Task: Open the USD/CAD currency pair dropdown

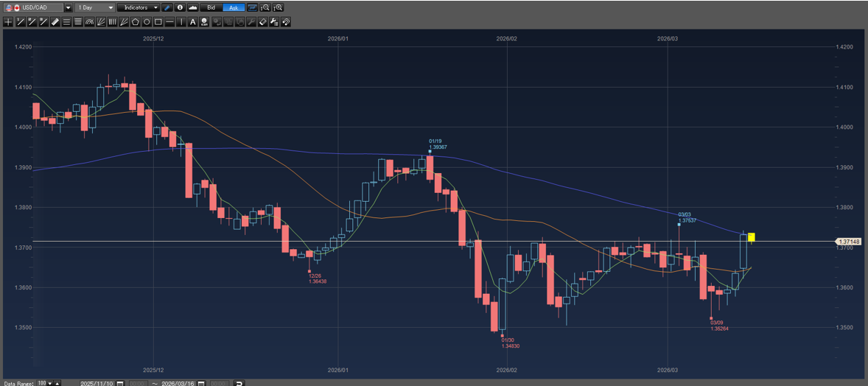Action: click(68, 7)
